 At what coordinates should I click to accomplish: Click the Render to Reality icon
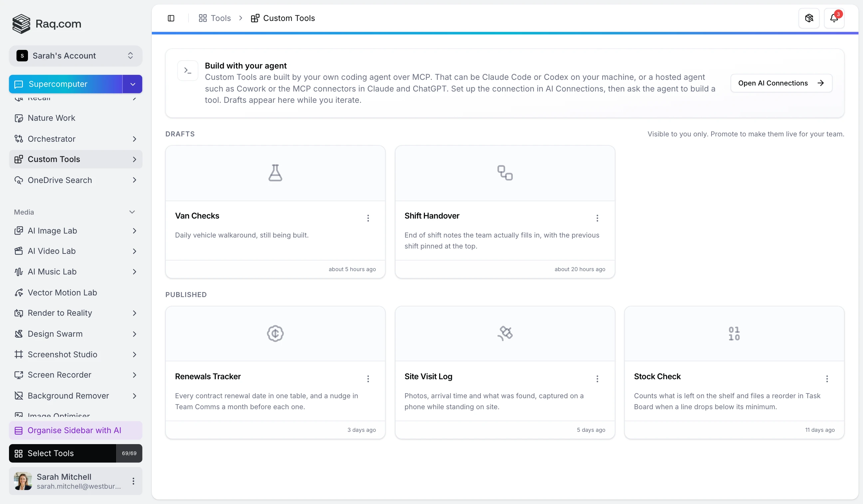click(19, 313)
